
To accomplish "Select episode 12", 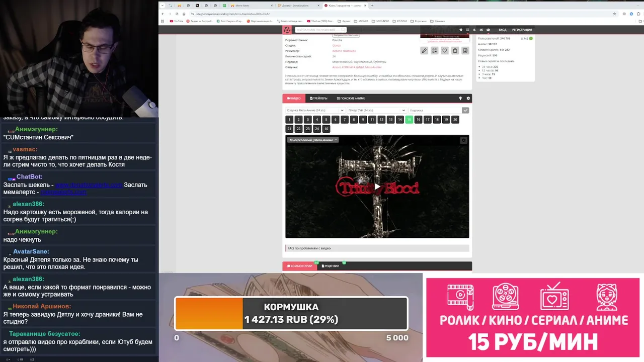I will coord(381,120).
